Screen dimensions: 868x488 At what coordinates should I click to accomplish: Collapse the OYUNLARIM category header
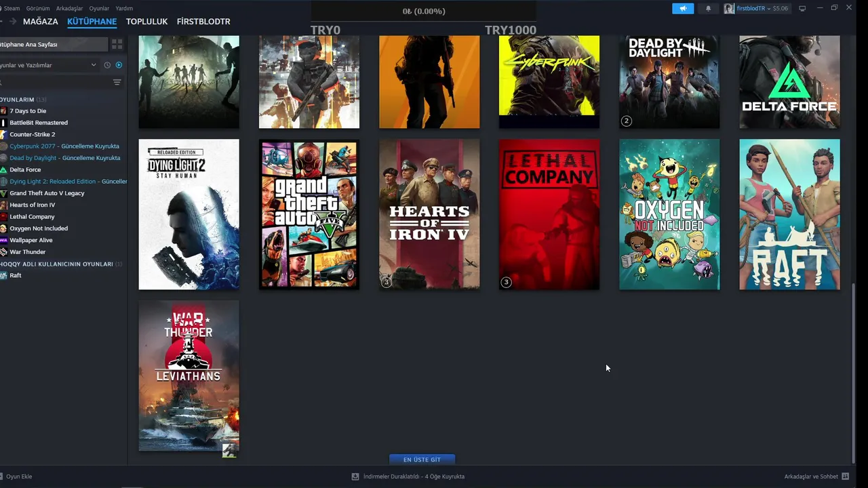coord(23,100)
